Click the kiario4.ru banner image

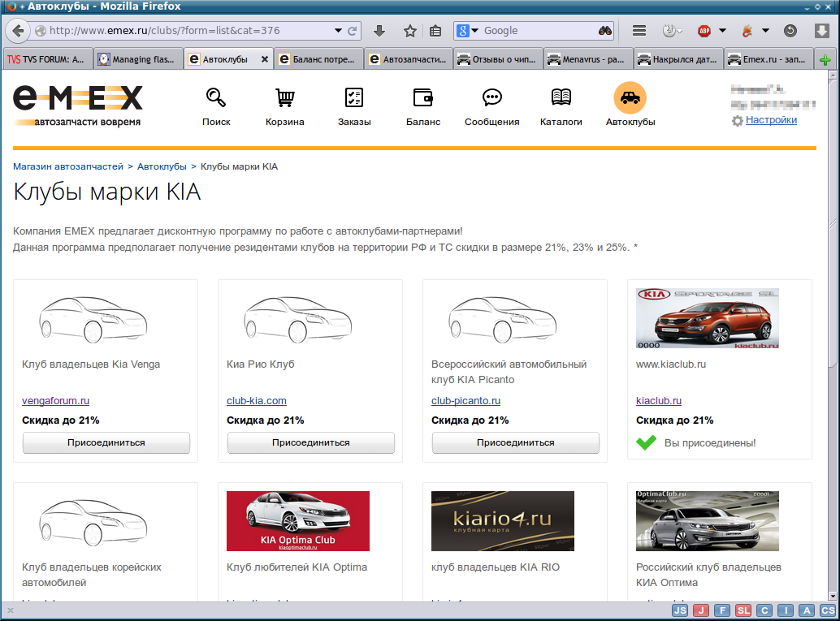pyautogui.click(x=503, y=521)
